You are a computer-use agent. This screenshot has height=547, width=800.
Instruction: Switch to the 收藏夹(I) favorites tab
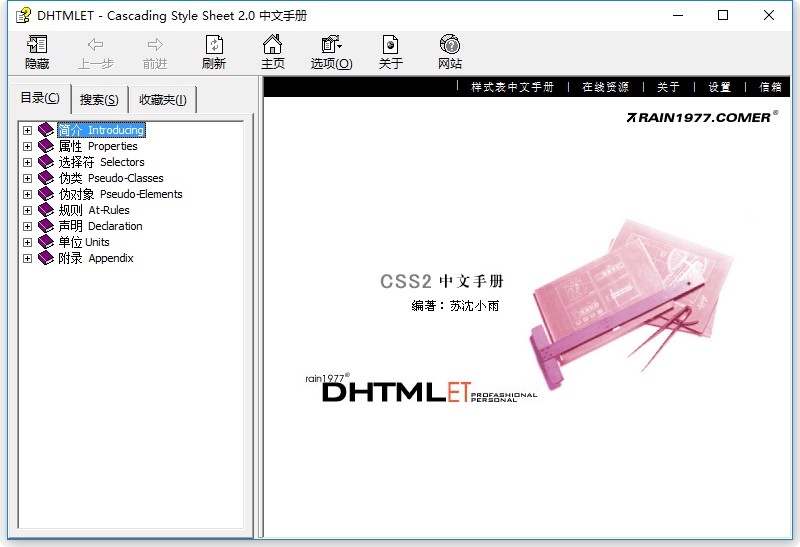(163, 100)
